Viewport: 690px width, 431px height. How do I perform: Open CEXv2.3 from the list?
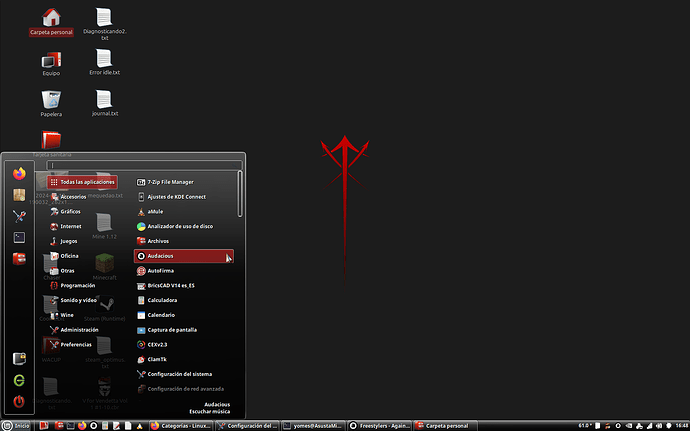pos(184,344)
